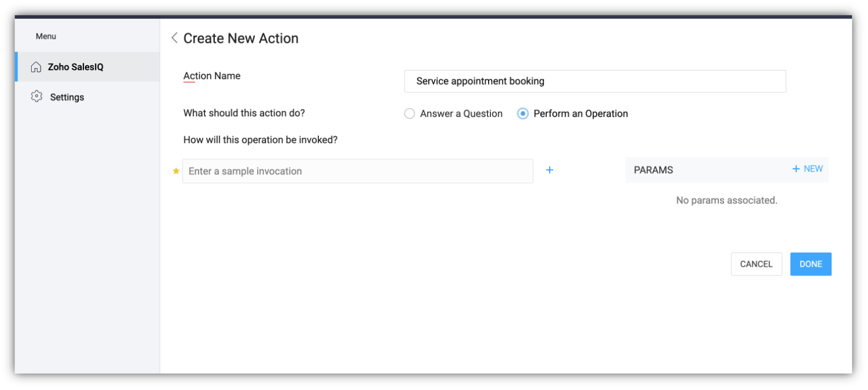Click the Create New Action page title
The width and height of the screenshot is (868, 390).
click(241, 39)
